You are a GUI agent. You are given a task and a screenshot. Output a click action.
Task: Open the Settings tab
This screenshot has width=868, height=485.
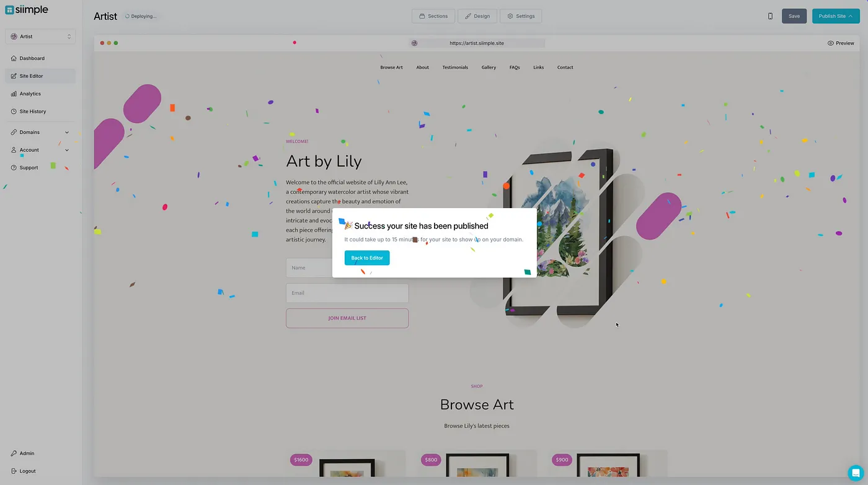click(x=521, y=16)
